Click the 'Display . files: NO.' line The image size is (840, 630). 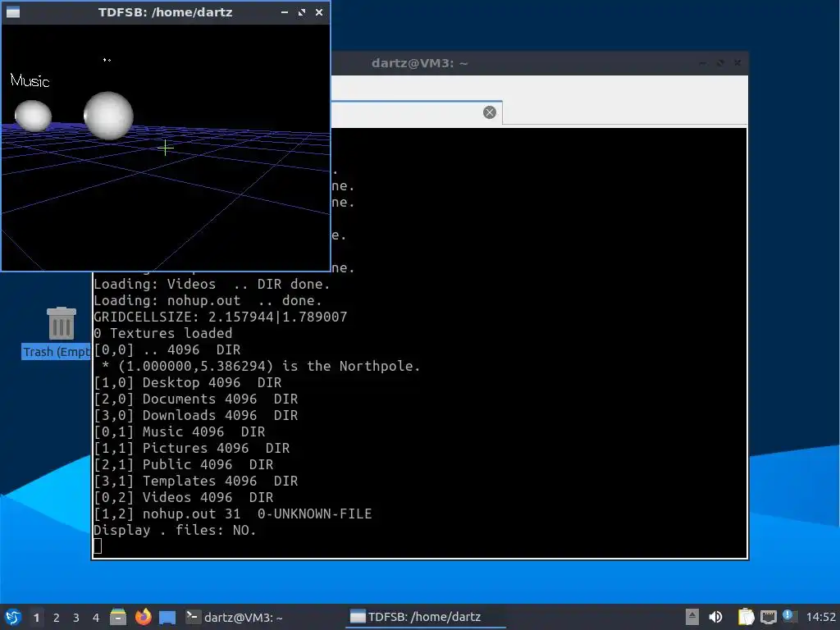pyautogui.click(x=176, y=531)
